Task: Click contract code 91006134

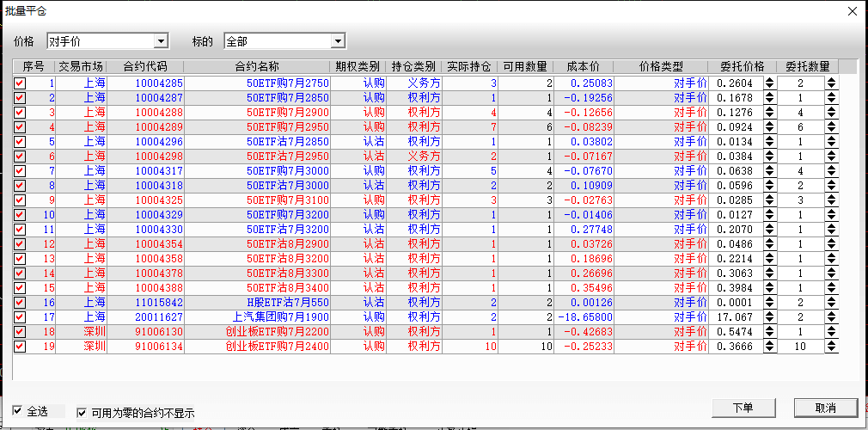Action: pos(157,347)
